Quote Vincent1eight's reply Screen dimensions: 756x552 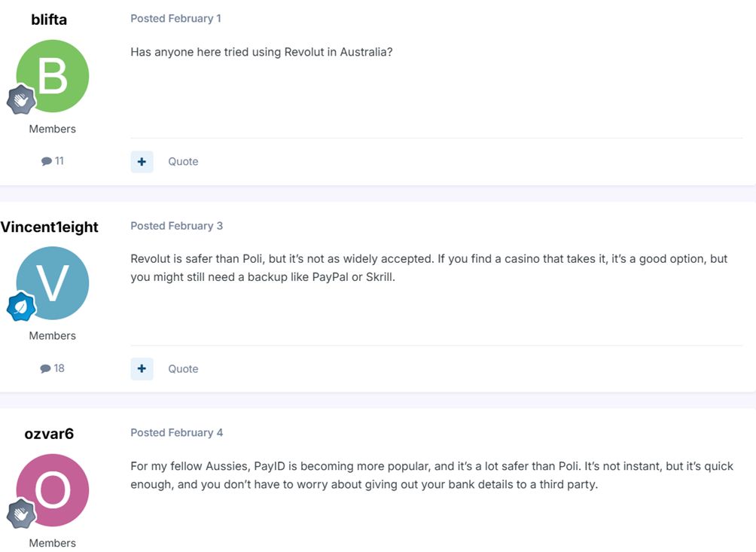click(183, 368)
